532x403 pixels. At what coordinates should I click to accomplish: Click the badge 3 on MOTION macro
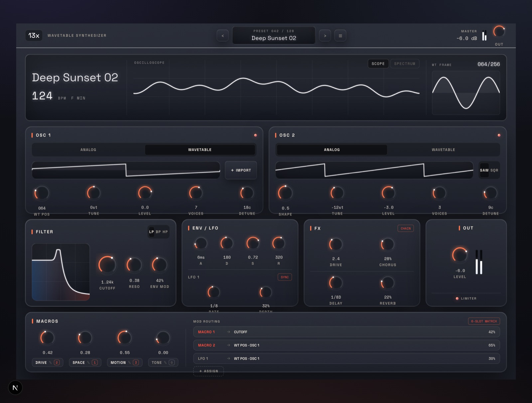136,362
